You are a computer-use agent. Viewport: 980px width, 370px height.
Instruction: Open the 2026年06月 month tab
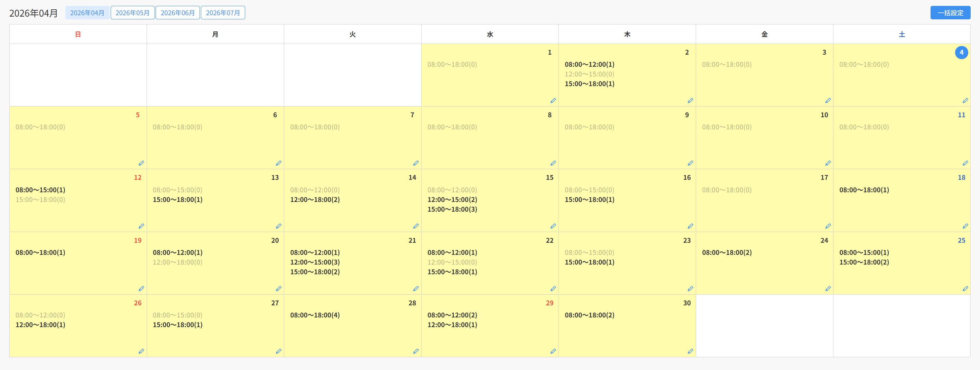pyautogui.click(x=177, y=13)
